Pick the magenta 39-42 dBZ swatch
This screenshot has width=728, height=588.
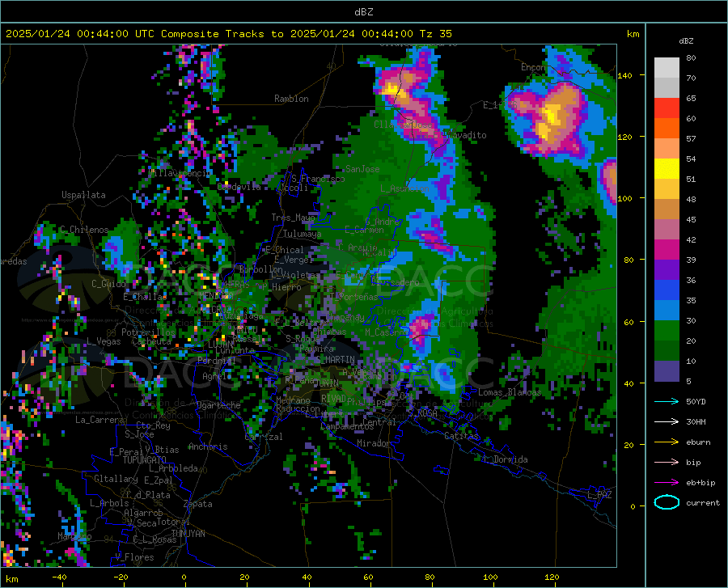[667, 250]
